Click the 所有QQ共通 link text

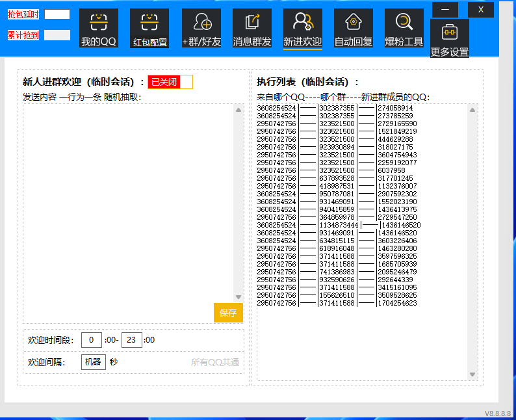coord(214,362)
